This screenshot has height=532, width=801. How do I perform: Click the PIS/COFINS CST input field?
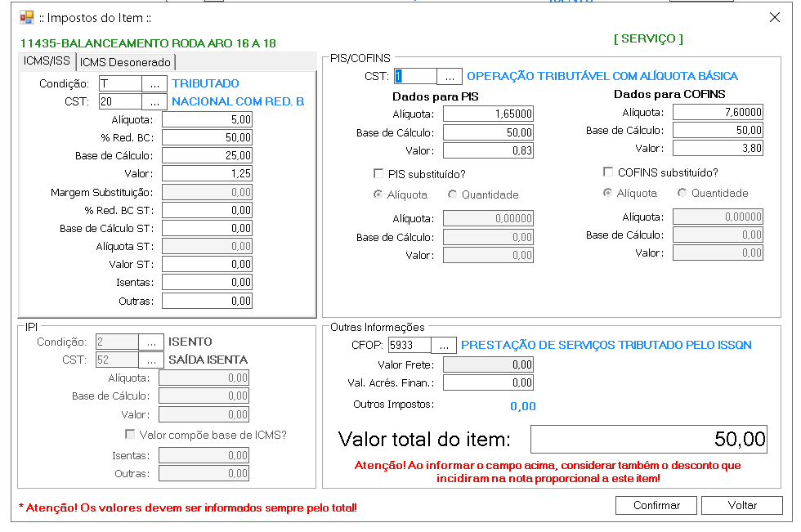pyautogui.click(x=415, y=76)
